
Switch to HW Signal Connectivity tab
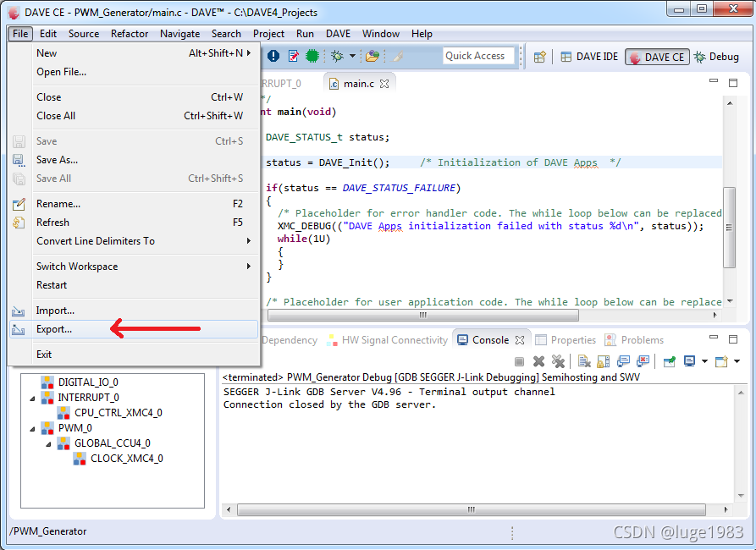pyautogui.click(x=387, y=340)
